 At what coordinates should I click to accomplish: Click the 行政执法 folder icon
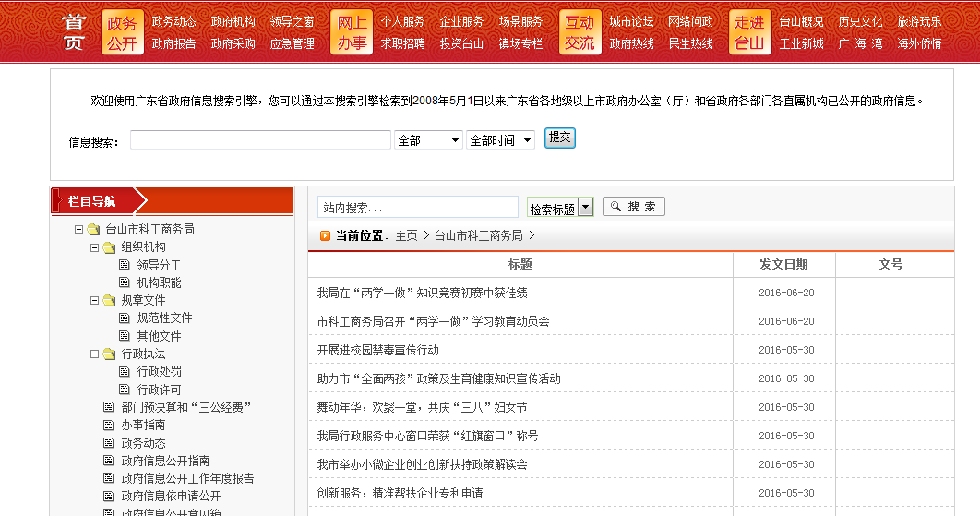click(x=109, y=354)
